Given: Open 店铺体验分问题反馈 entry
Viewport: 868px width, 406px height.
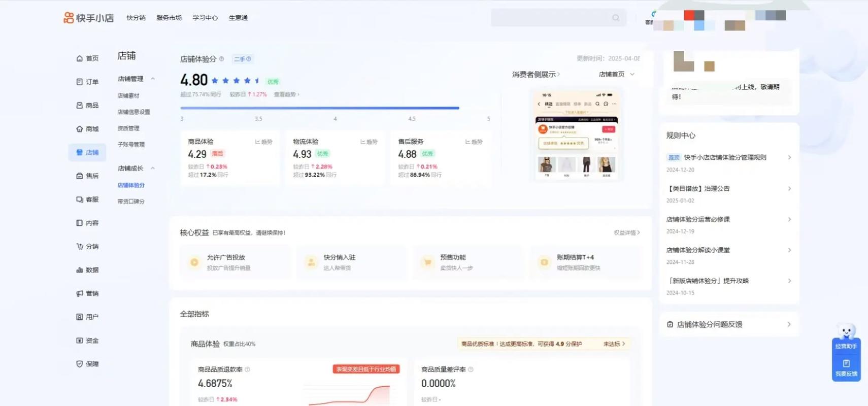Looking at the screenshot, I should pyautogui.click(x=729, y=324).
